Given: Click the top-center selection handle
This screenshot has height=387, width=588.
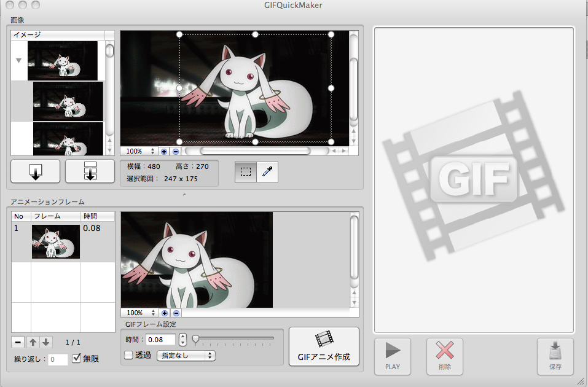Looking at the screenshot, I should (255, 34).
